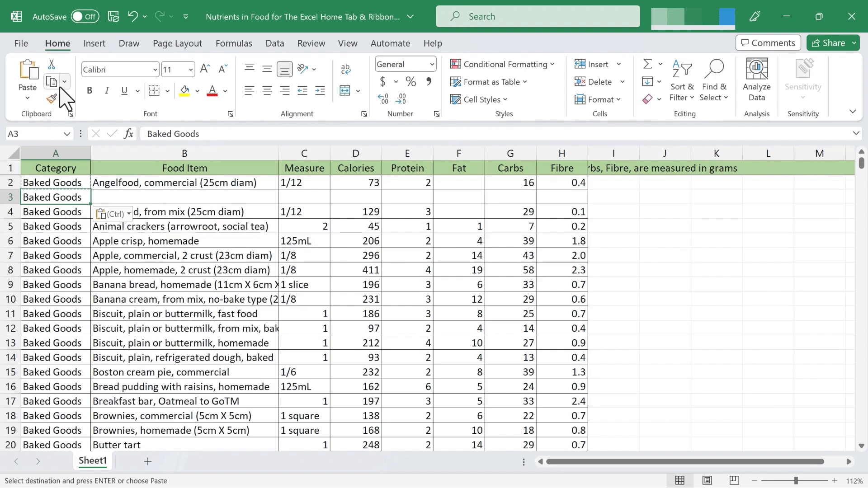Image resolution: width=868 pixels, height=488 pixels.
Task: Open the Data ribbon tab
Action: 274,43
